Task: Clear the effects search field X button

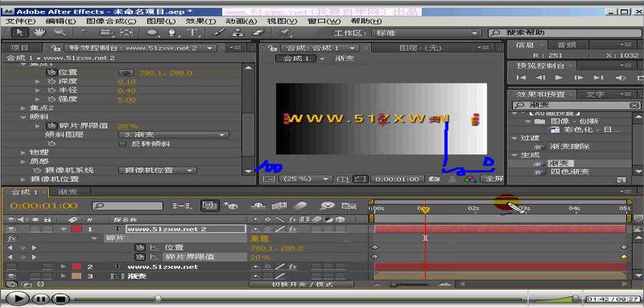Action: coord(635,105)
